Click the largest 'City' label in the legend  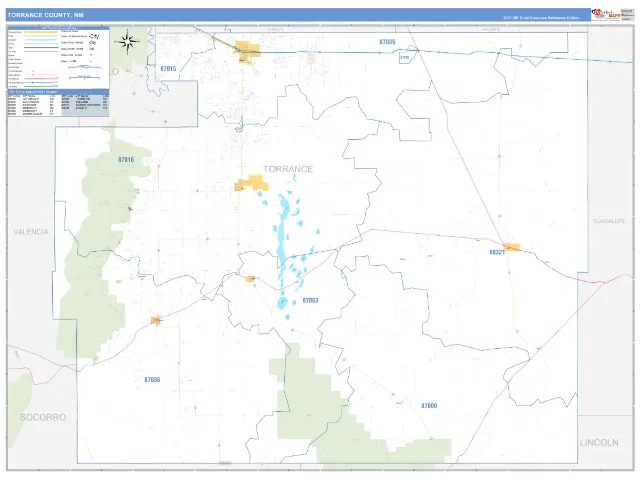point(94,36)
